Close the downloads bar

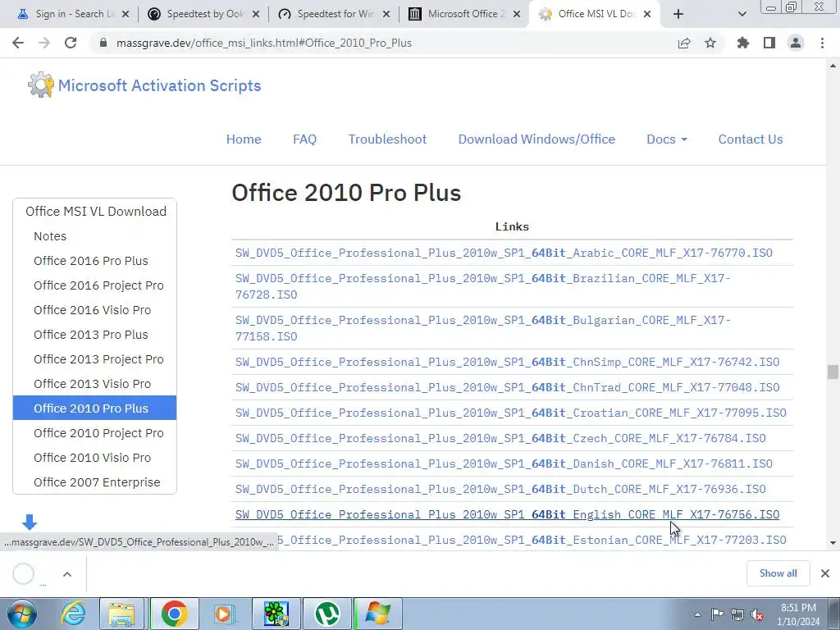825,573
